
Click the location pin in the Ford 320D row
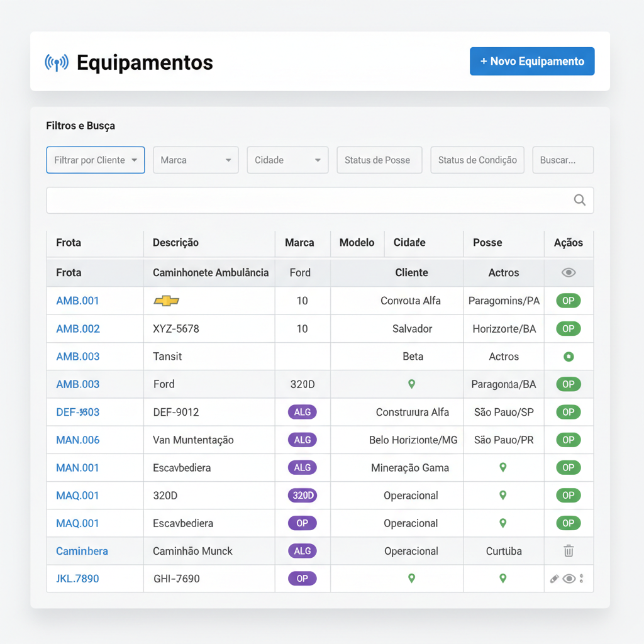[411, 384]
